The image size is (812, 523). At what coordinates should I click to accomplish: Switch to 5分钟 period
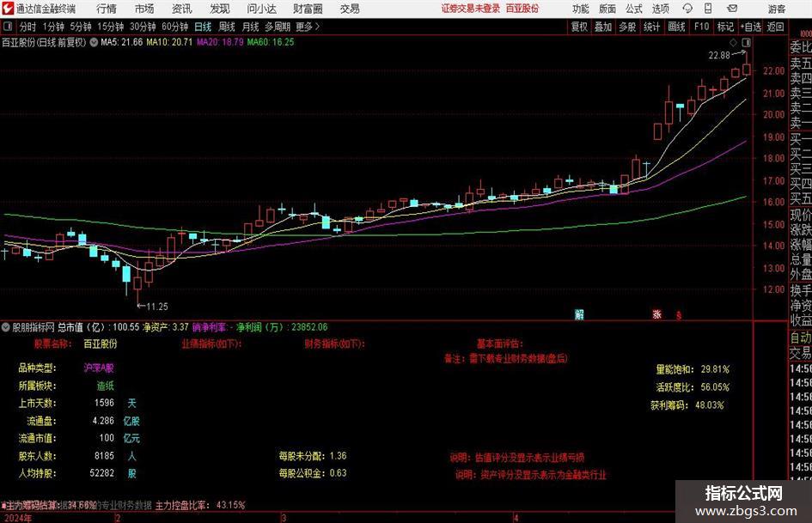pyautogui.click(x=81, y=27)
